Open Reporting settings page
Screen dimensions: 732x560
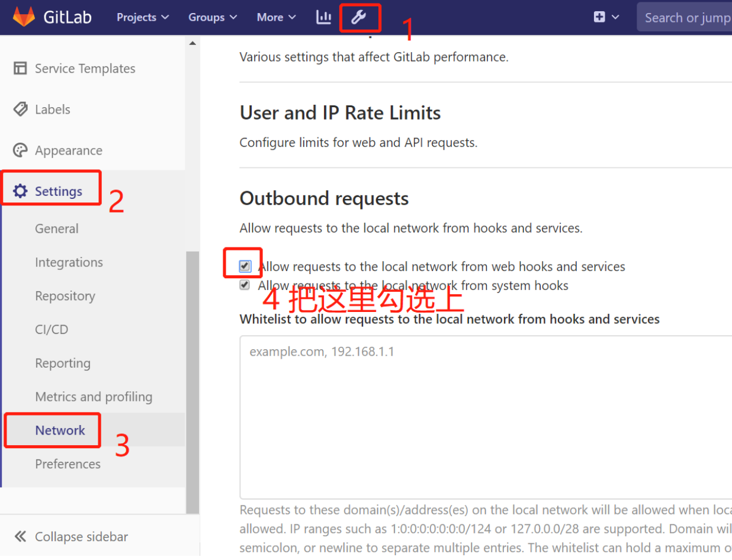[63, 363]
